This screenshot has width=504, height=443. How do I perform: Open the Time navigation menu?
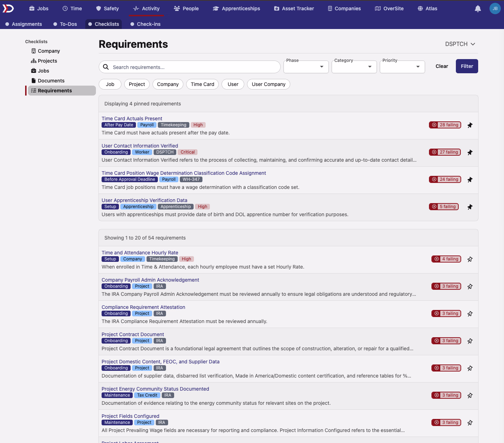click(72, 8)
